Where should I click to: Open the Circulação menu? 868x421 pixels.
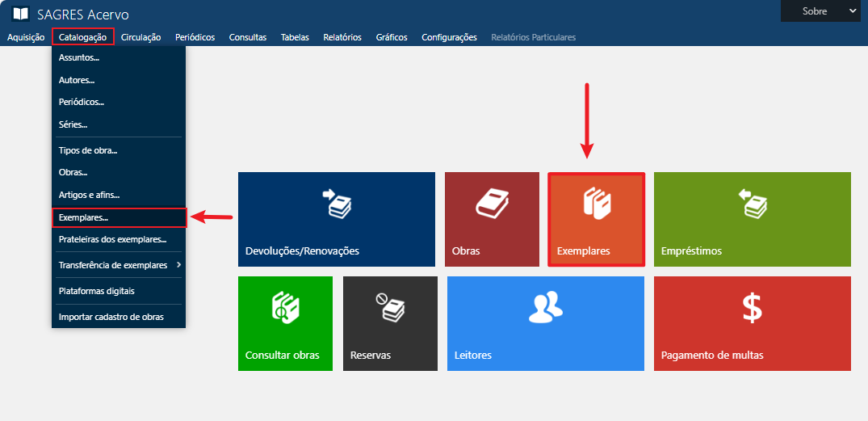pos(140,37)
